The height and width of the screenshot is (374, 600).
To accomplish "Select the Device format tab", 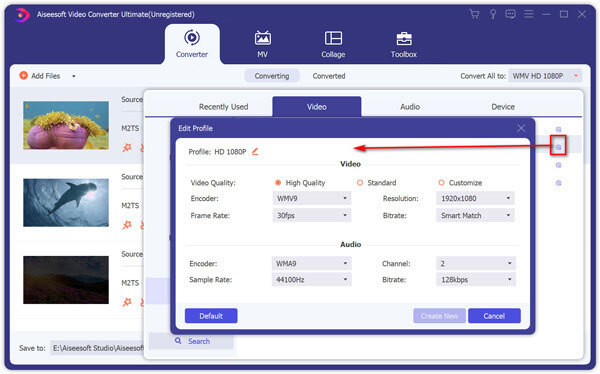I will (x=503, y=107).
